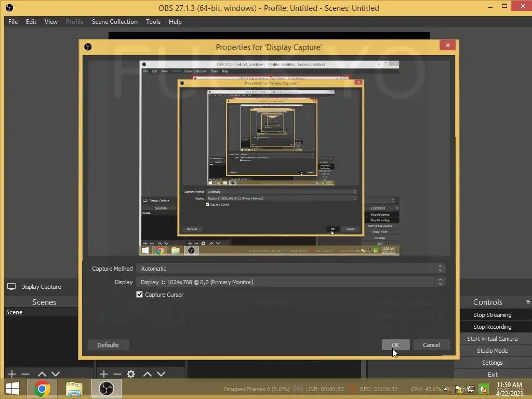Click the streaming status icon beside LIVE timer

pyautogui.click(x=298, y=389)
